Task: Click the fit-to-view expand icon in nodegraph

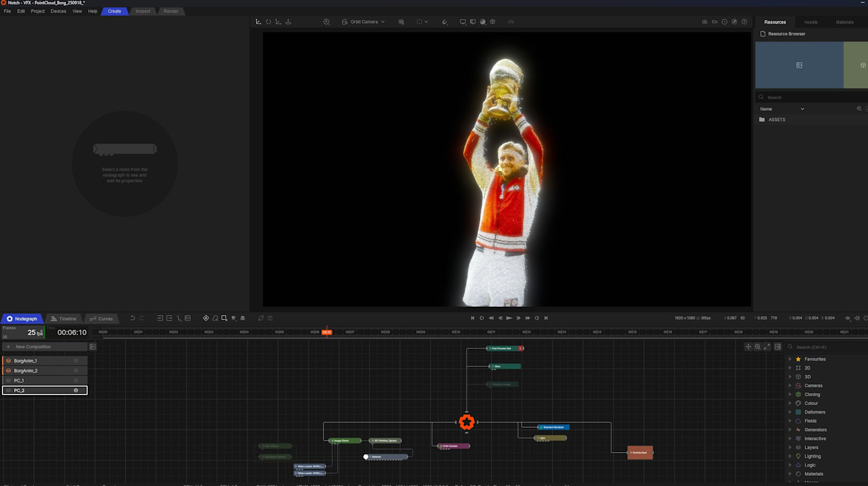Action: pos(767,347)
